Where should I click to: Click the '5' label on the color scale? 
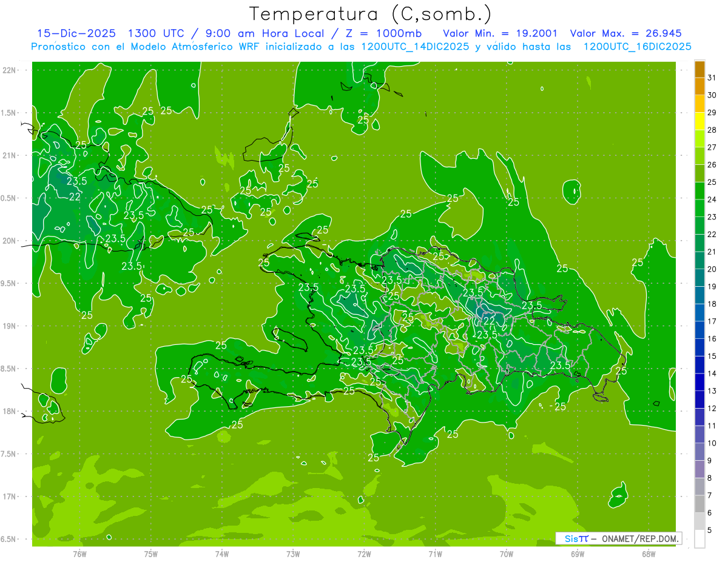coord(710,530)
